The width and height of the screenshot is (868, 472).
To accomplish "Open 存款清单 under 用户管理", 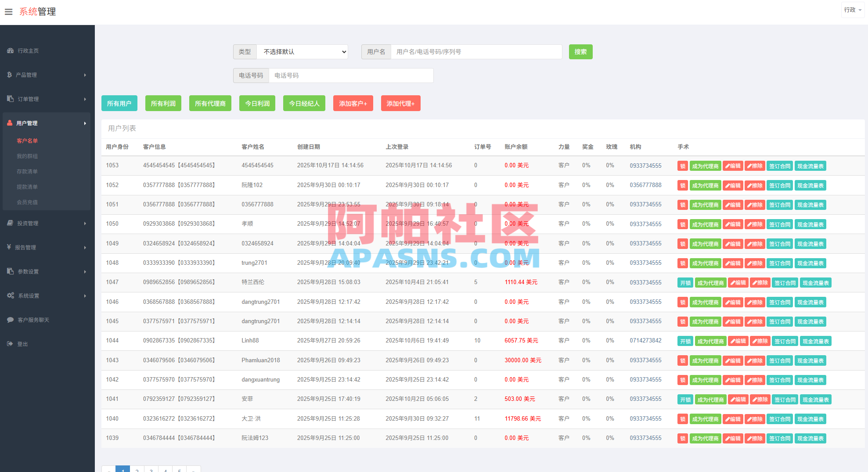I will tap(27, 171).
